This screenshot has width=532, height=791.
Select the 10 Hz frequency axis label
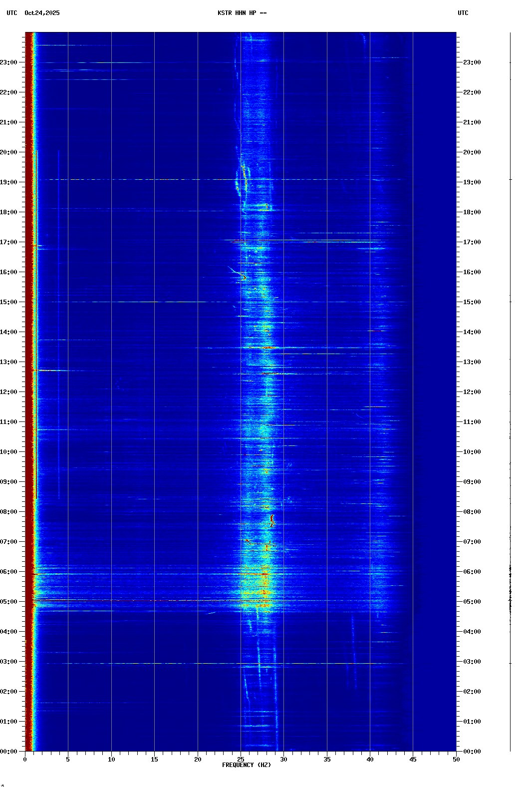point(111,760)
